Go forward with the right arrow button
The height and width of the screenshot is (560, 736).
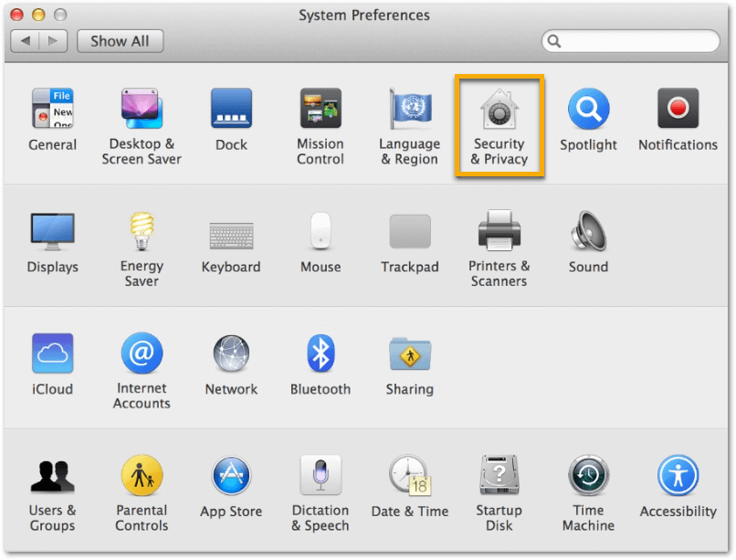point(53,41)
